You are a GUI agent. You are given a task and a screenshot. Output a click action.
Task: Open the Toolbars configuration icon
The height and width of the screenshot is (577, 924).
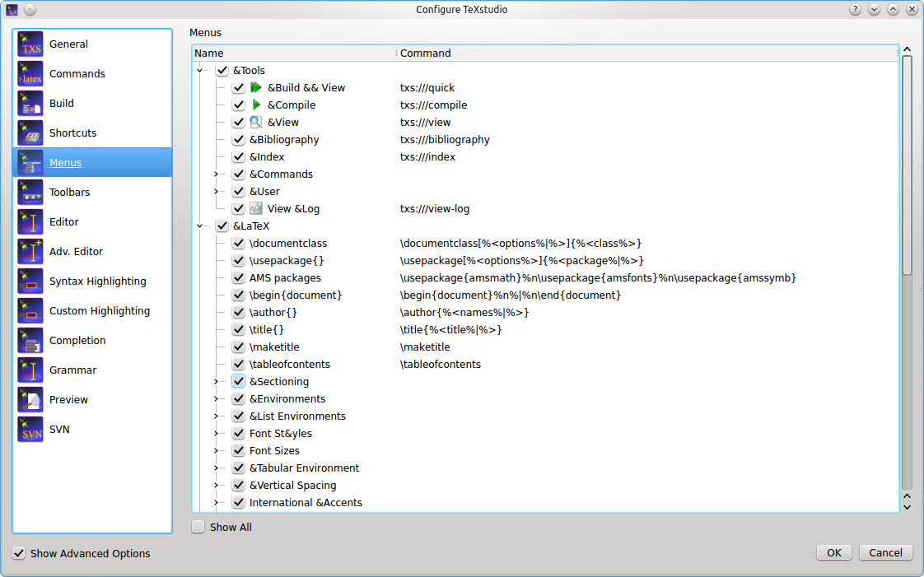pyautogui.click(x=30, y=192)
